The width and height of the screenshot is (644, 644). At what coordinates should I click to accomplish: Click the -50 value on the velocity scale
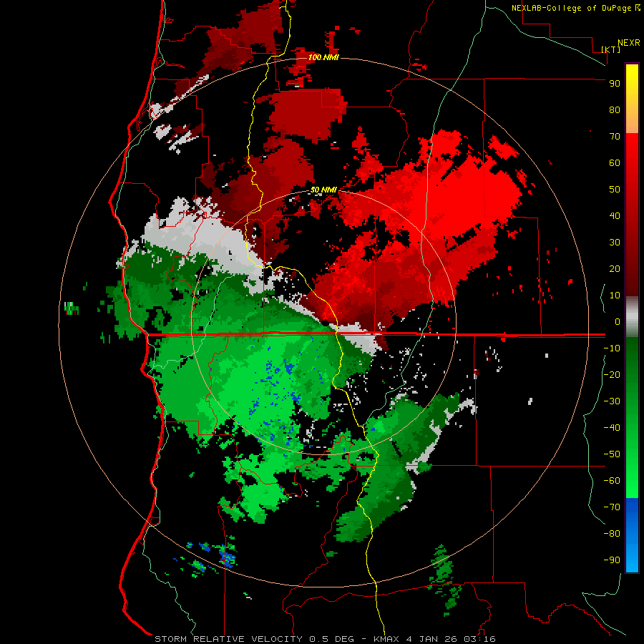pos(612,454)
